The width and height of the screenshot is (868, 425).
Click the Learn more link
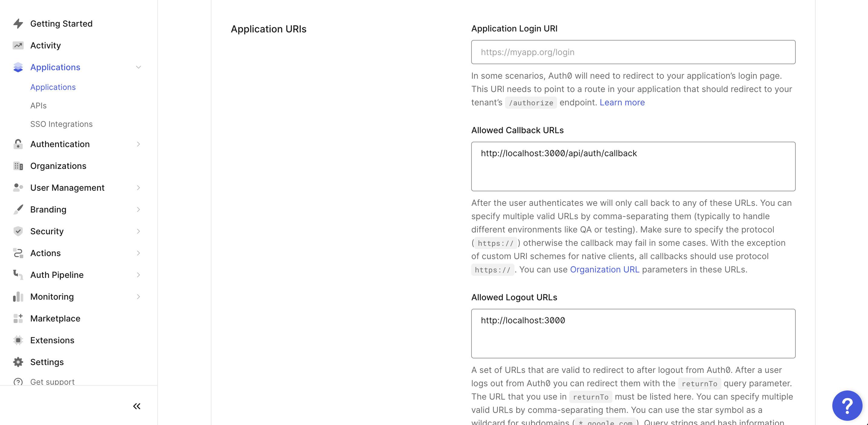[622, 102]
